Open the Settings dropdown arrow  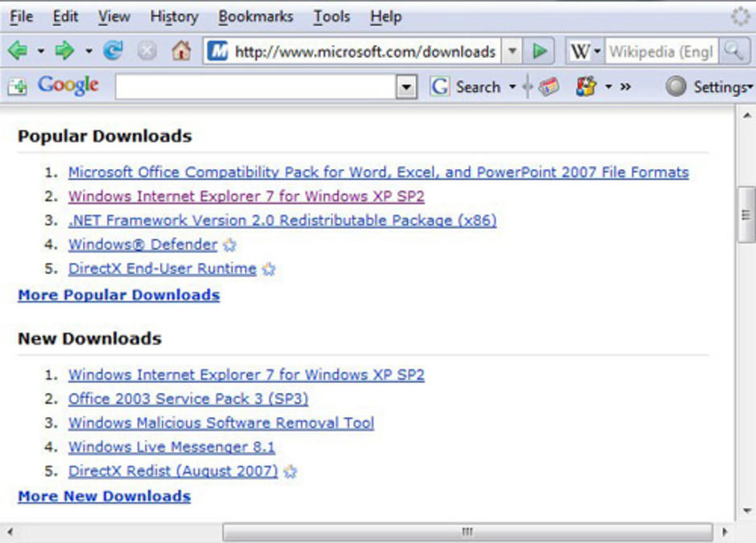click(x=750, y=88)
